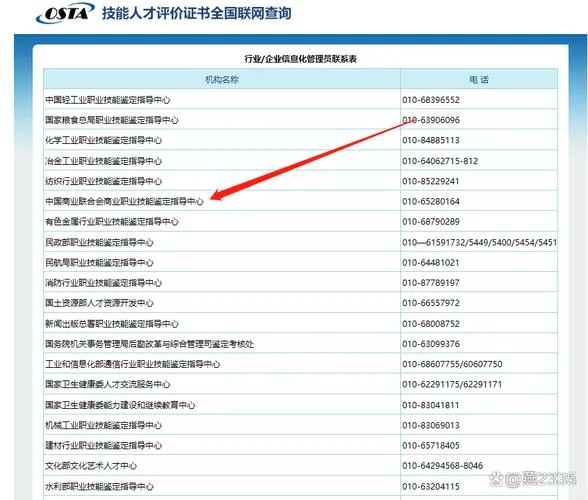The width and height of the screenshot is (588, 500).
Task: Click phone number 010-66557972
Action: tap(431, 303)
